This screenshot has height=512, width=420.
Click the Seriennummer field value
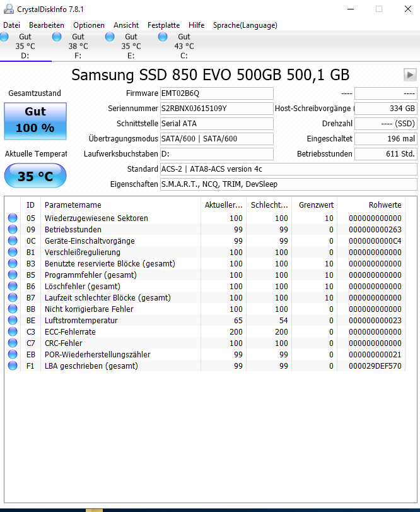coord(217,109)
